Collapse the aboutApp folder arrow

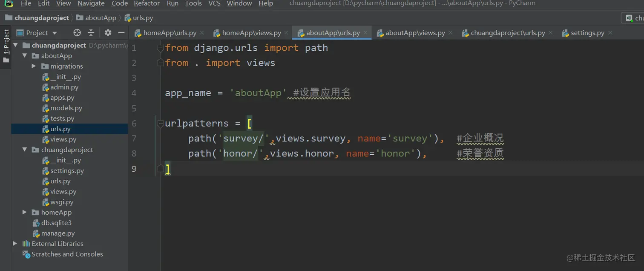click(25, 56)
